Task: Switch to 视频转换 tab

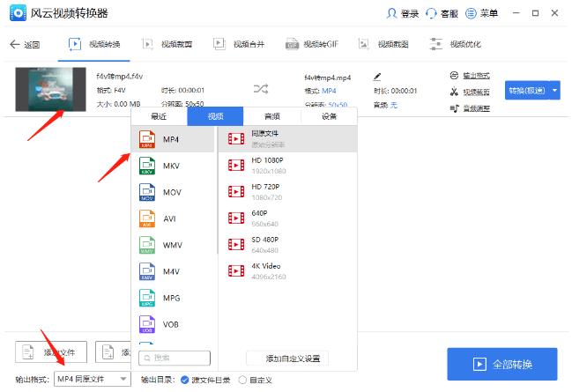Action: (94, 44)
